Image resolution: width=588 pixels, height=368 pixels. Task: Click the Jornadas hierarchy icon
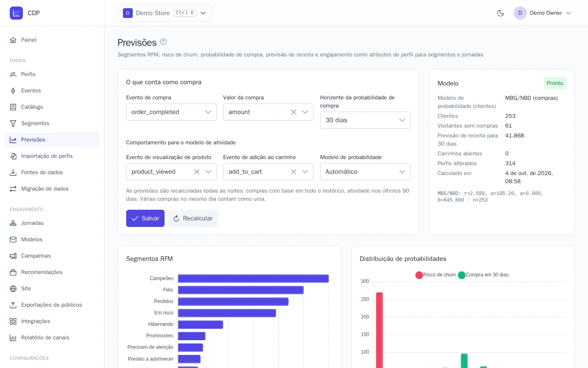(13, 223)
